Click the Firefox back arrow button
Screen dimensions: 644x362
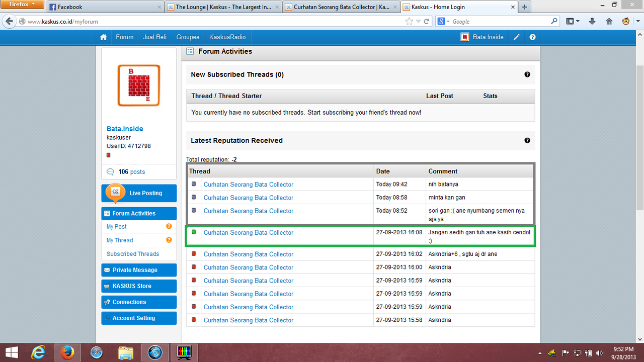[9, 22]
